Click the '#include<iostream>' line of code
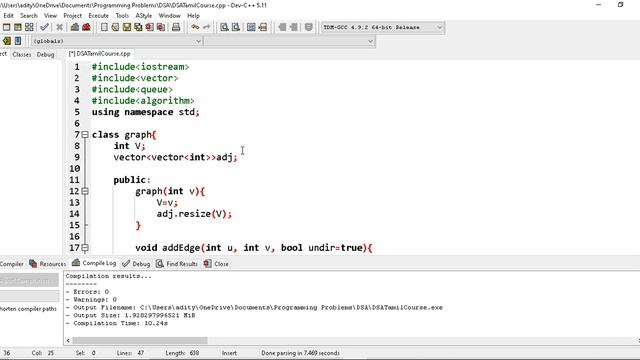 pos(140,67)
